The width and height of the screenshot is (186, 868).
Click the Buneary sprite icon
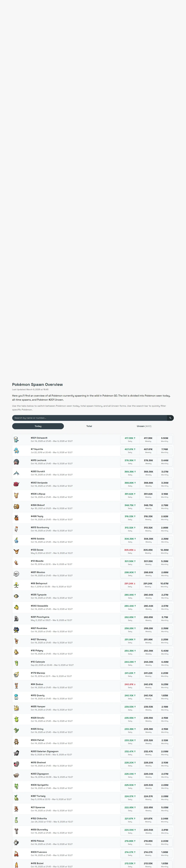[16, 641]
